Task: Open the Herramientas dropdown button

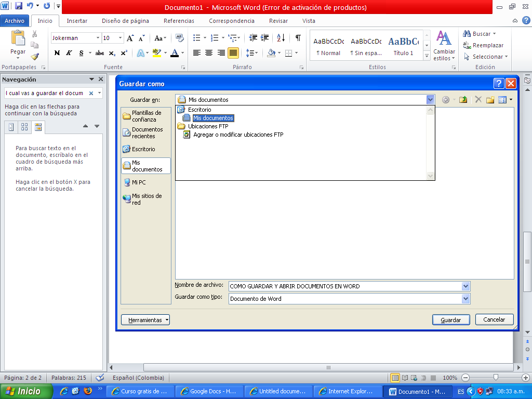Action: pyautogui.click(x=145, y=320)
